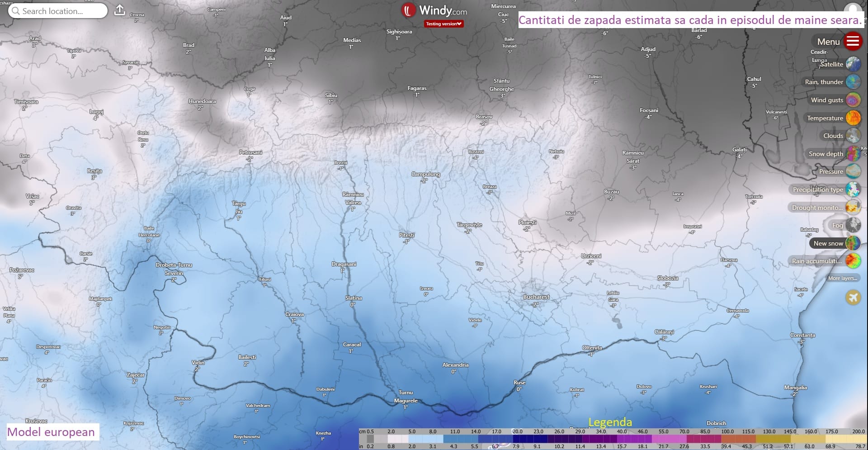Click the Windy.com logo
The height and width of the screenshot is (450, 868).
[434, 10]
